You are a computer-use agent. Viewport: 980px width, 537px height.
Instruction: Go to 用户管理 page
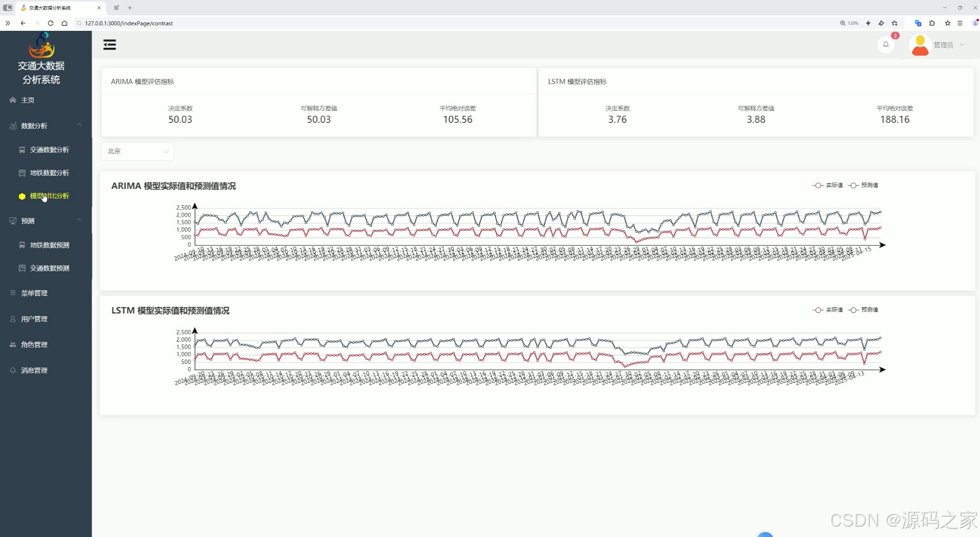[34, 319]
